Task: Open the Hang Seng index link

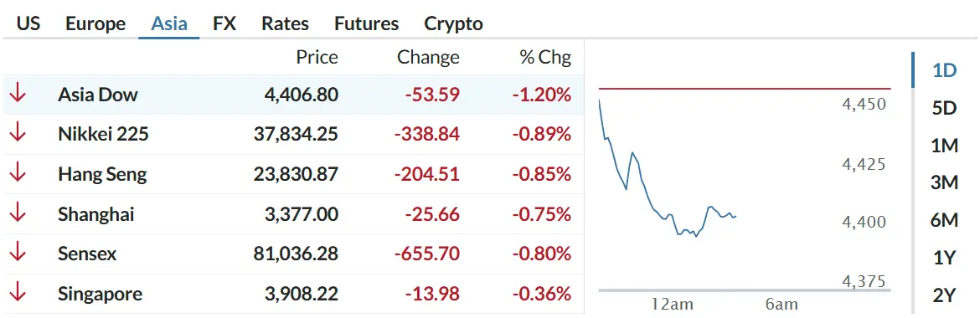Action: coord(102,174)
